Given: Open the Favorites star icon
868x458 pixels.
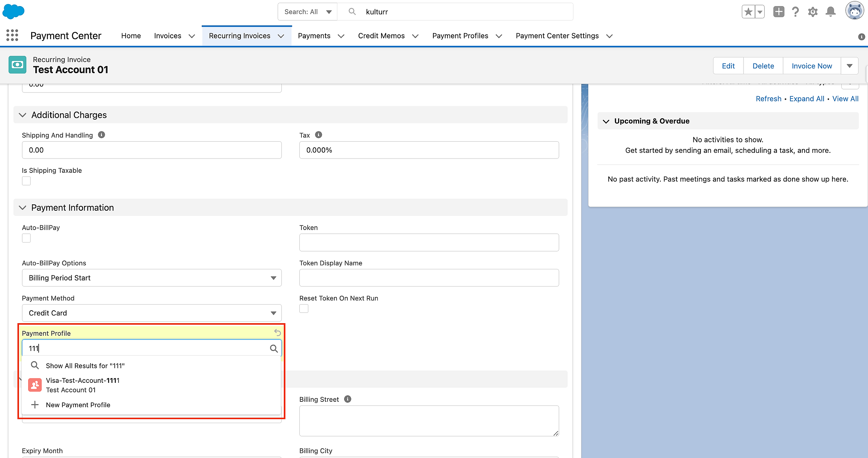Looking at the screenshot, I should pyautogui.click(x=748, y=12).
